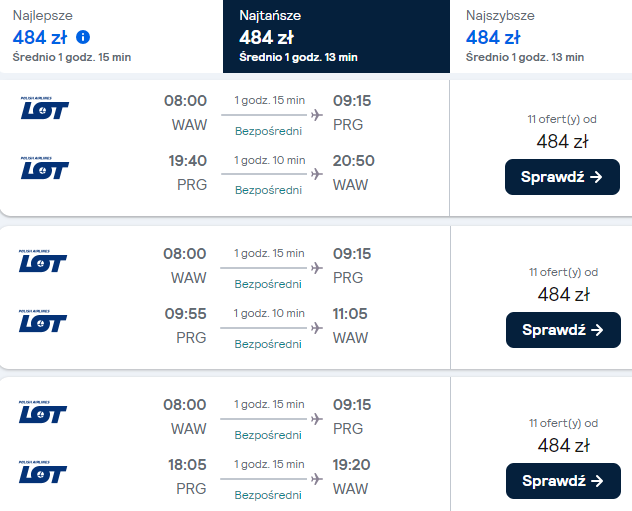Click the airplane icon on the 09:55 flight
Image resolution: width=632 pixels, height=511 pixels.
(317, 327)
